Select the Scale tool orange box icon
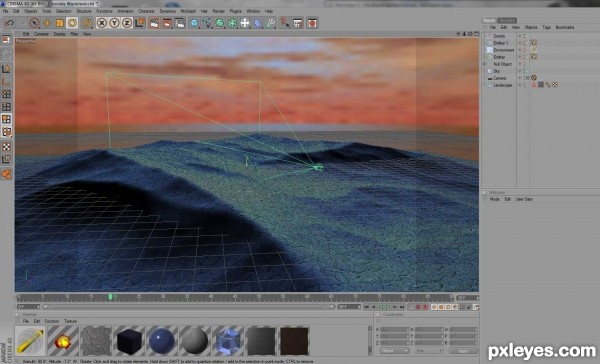 [60, 23]
